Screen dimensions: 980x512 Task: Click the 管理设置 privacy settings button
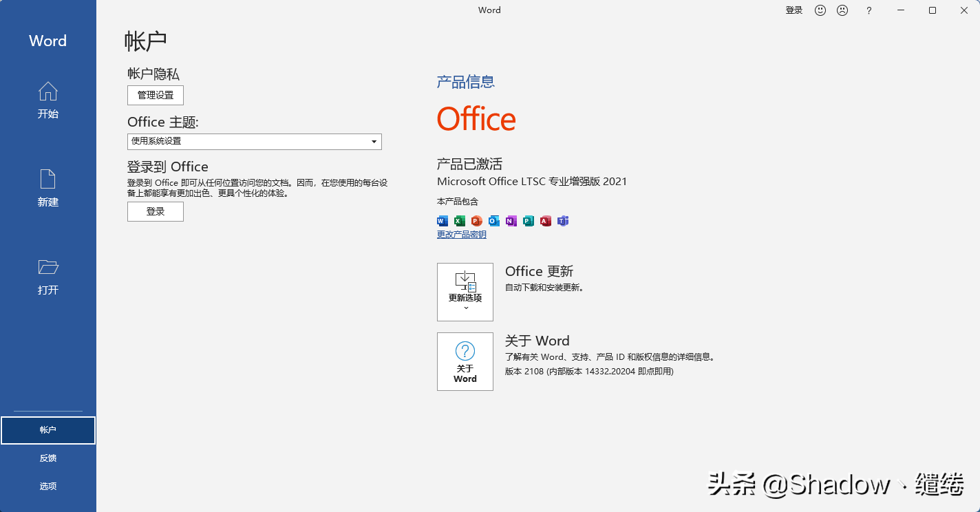156,95
